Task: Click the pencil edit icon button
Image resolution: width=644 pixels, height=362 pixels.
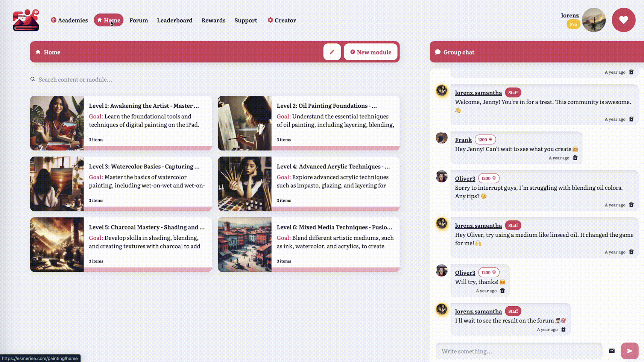Action: point(332,52)
